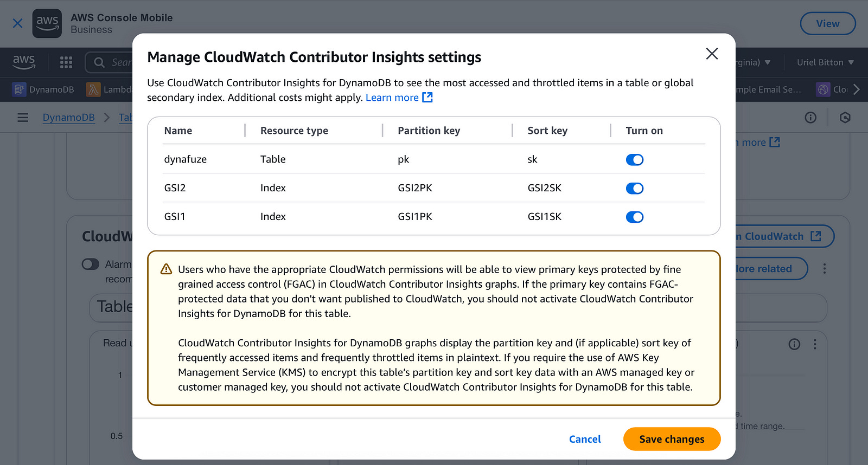Select the GSI2SK sort key cell
The height and width of the screenshot is (465, 868).
click(544, 188)
